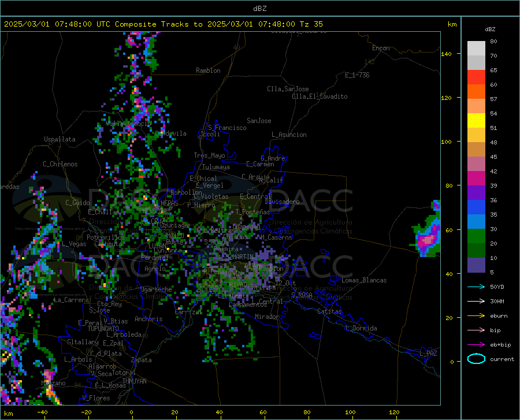Click the V_Flores place label

96,398
